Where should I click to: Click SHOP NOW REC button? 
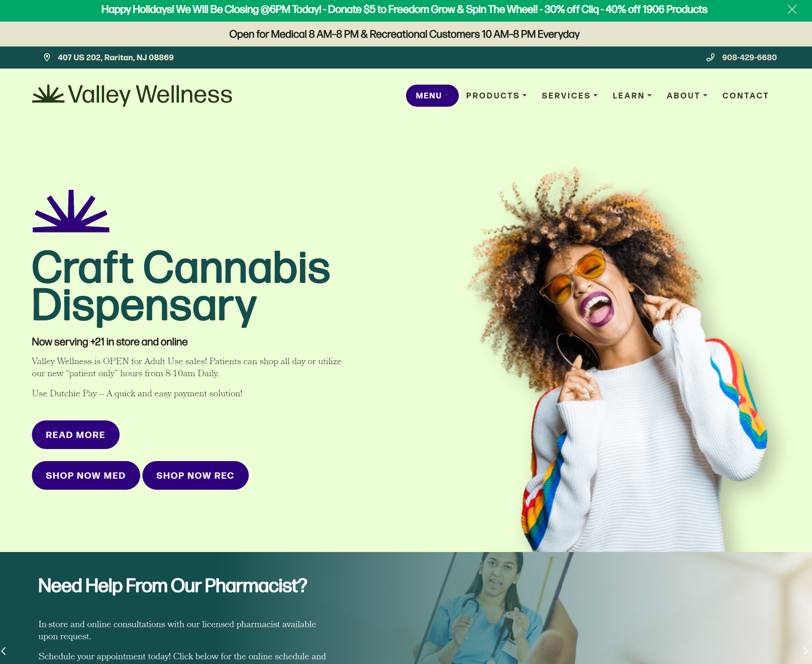[x=195, y=475]
